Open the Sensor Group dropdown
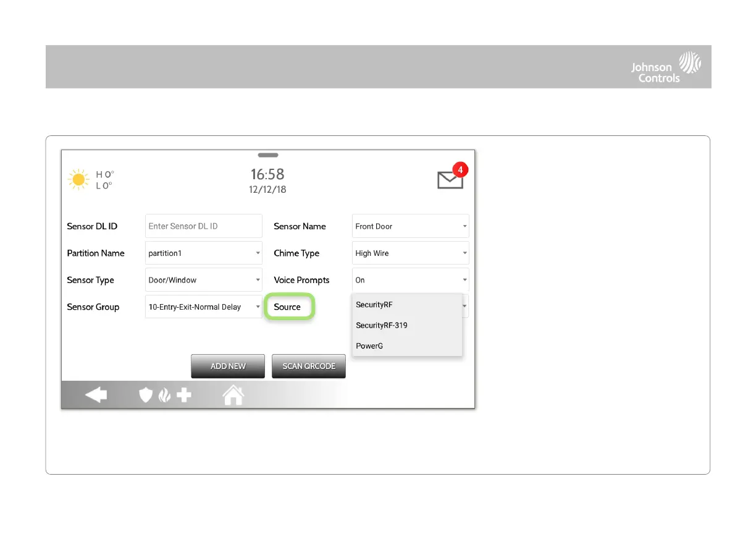Viewport: 756px width, 534px height. [204, 307]
